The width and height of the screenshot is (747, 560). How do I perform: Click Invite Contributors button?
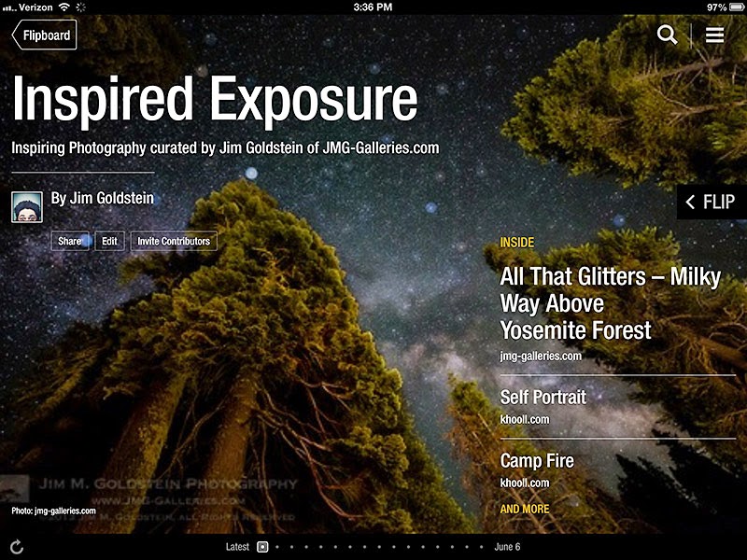174,241
